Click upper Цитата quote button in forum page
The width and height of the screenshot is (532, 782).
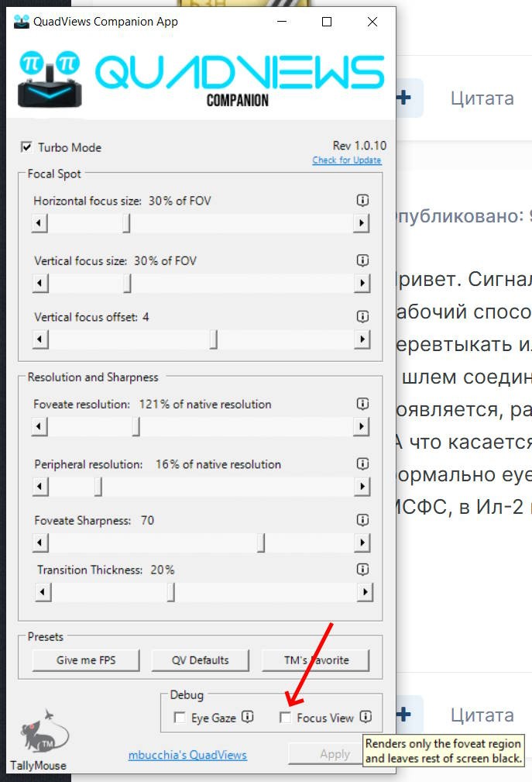(x=482, y=98)
